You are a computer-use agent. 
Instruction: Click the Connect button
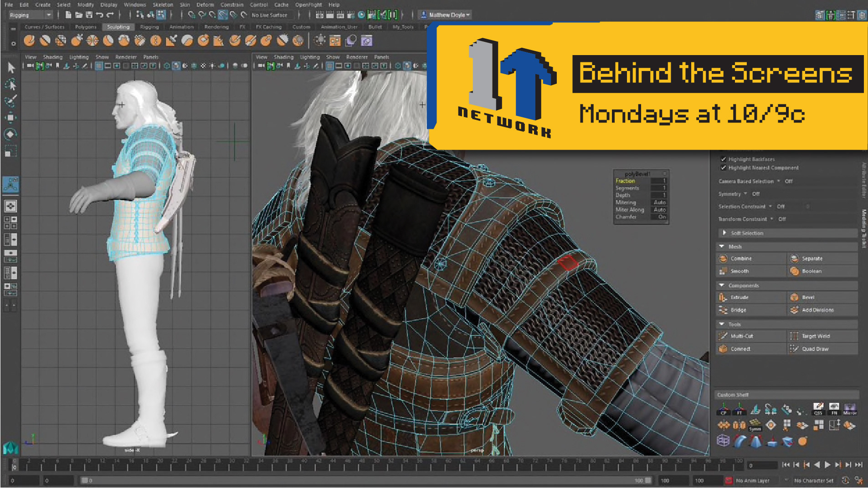(751, 349)
